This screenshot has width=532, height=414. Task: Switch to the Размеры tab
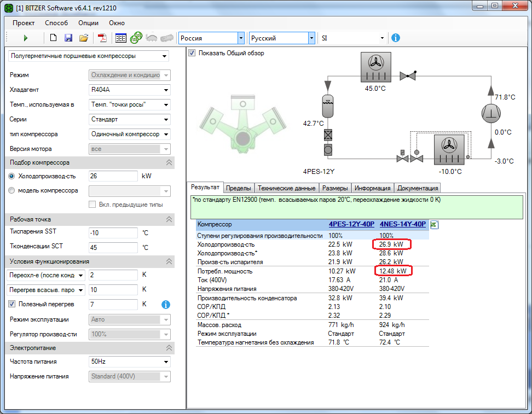(x=335, y=188)
